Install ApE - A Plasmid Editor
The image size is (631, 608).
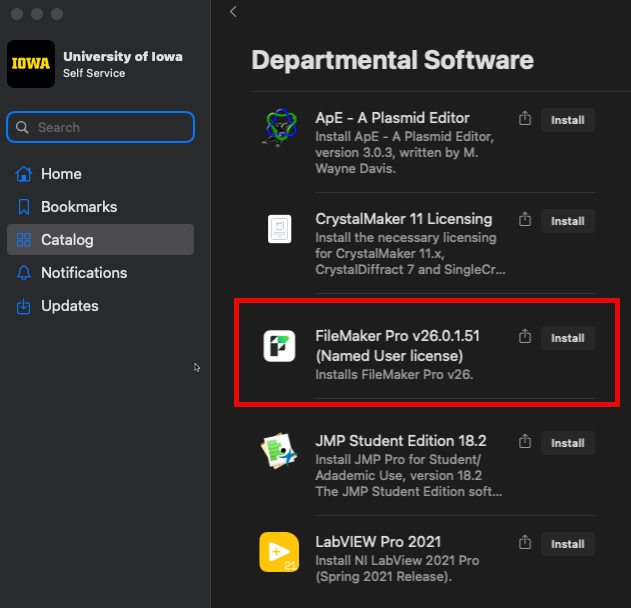click(x=568, y=120)
